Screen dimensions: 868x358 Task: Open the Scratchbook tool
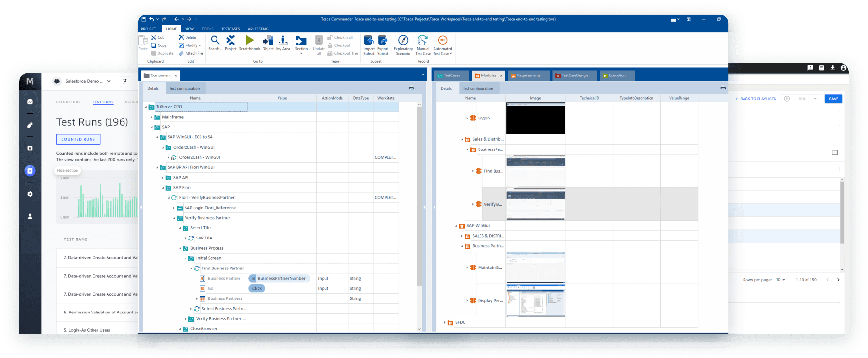pyautogui.click(x=249, y=43)
